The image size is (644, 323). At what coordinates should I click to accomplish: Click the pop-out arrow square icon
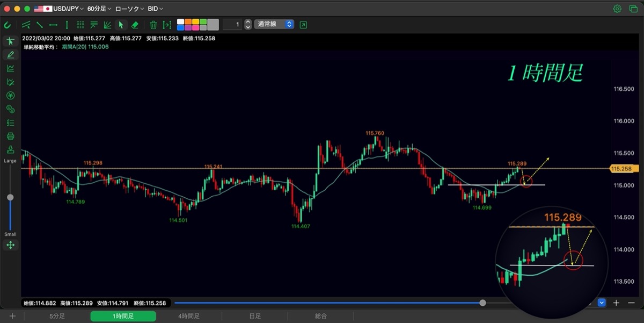pos(304,25)
